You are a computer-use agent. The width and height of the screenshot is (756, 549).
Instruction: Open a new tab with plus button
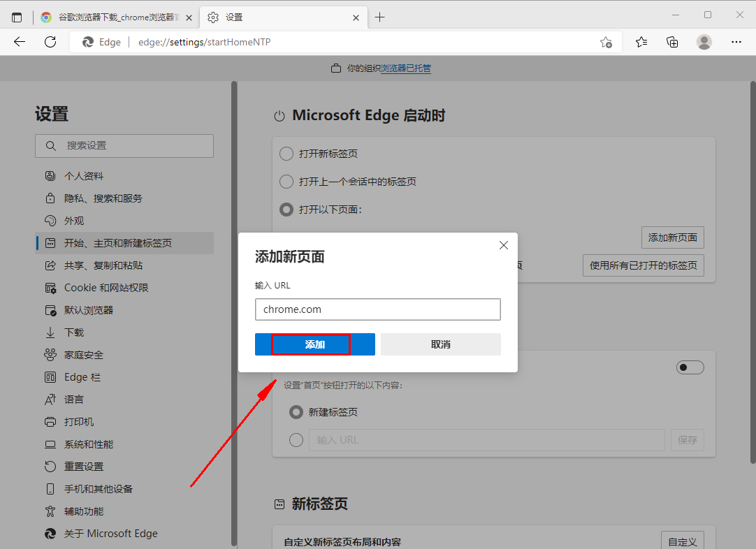click(380, 17)
